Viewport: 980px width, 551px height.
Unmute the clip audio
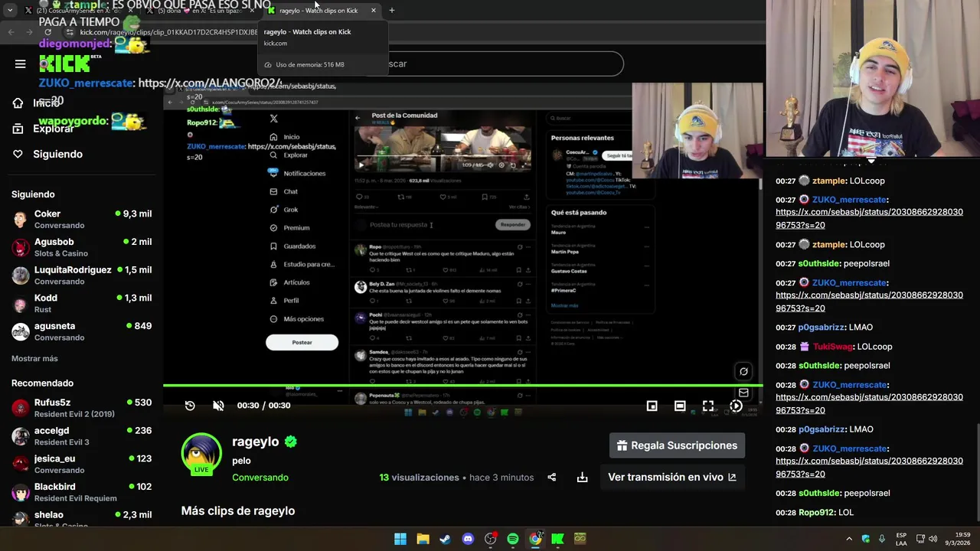218,406
